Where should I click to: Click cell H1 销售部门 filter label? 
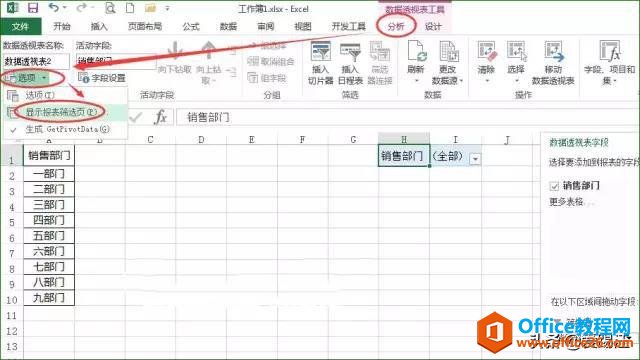(x=404, y=156)
